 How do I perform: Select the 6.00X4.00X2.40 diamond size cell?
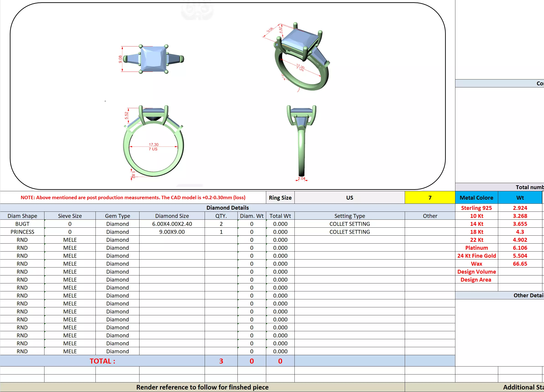point(172,224)
